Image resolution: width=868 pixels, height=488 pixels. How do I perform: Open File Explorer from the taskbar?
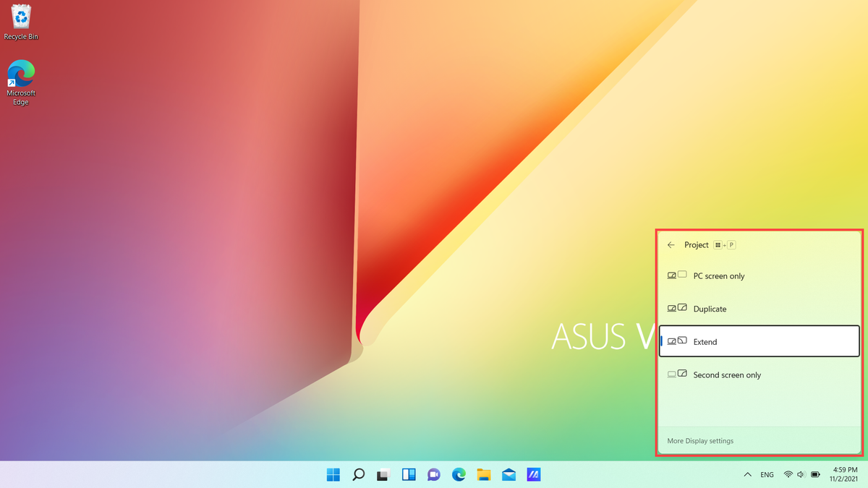point(484,475)
